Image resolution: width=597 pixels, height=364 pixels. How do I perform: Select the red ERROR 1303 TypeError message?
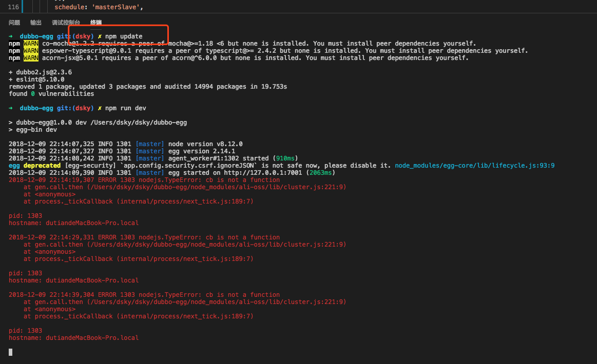[x=144, y=179]
